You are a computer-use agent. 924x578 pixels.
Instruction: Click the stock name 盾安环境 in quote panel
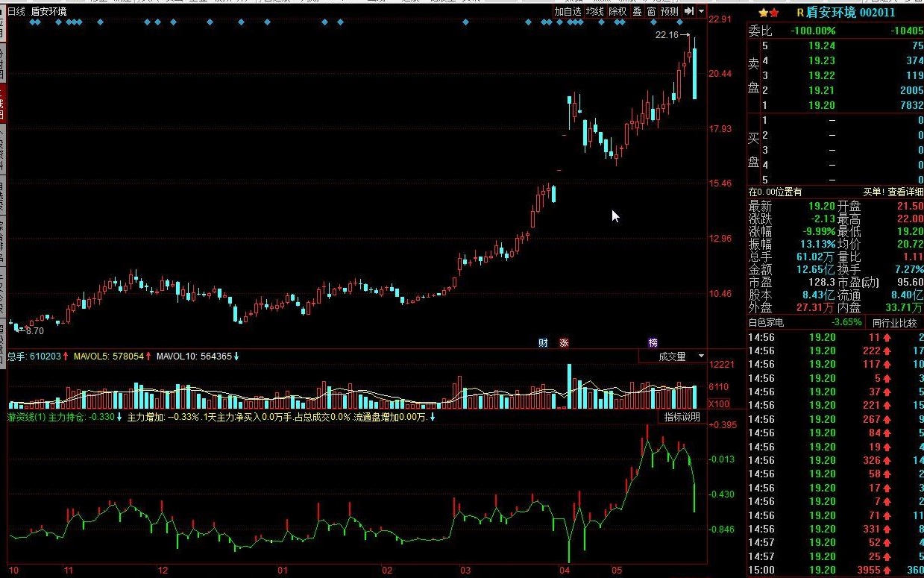(x=832, y=13)
